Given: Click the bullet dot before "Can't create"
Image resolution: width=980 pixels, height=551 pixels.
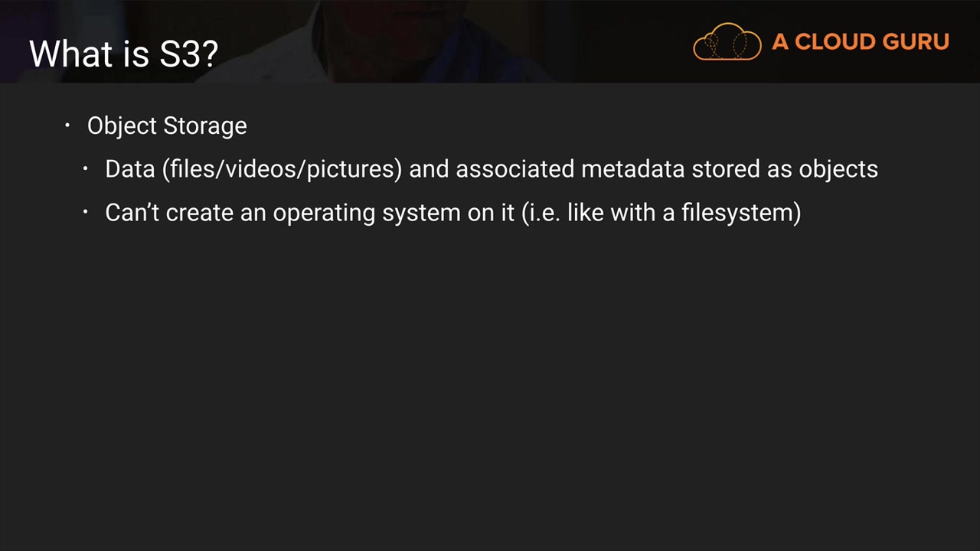Looking at the screenshot, I should [86, 212].
